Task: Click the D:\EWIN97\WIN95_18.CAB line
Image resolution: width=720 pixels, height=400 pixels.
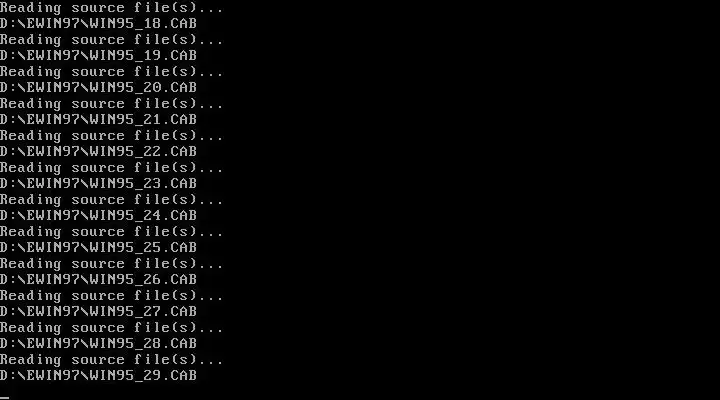Action: 98,23
